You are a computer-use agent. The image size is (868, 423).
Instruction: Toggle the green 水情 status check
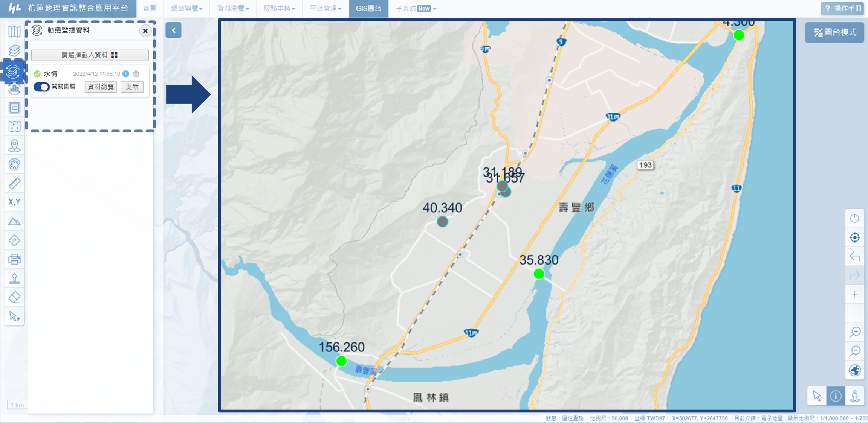(37, 74)
